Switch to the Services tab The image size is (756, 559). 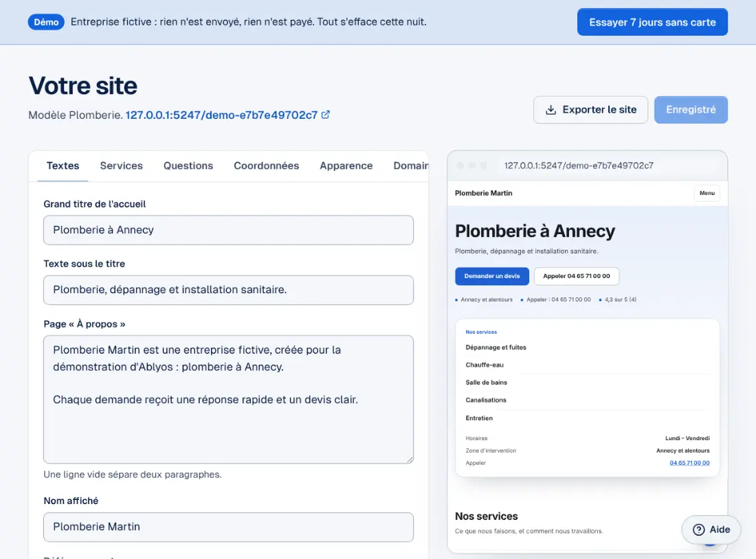pyautogui.click(x=122, y=166)
